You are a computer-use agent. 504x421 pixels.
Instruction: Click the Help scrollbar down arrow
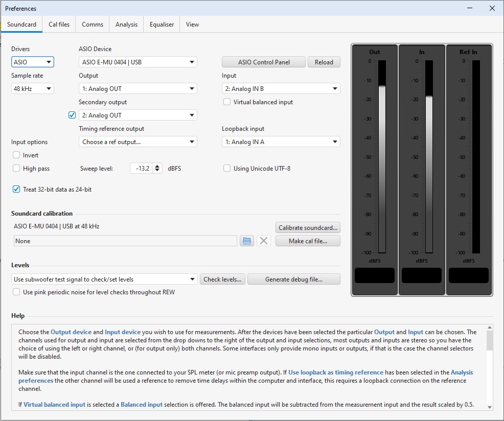click(490, 407)
